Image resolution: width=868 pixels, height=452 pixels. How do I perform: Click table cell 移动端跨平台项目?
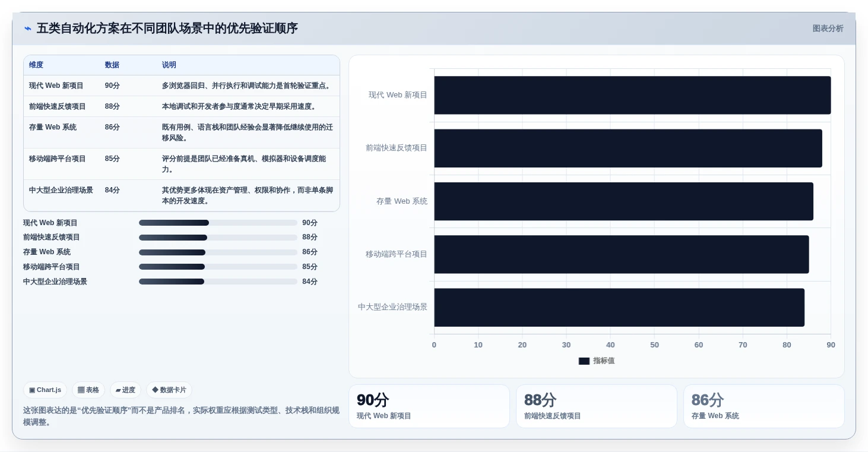pyautogui.click(x=58, y=159)
